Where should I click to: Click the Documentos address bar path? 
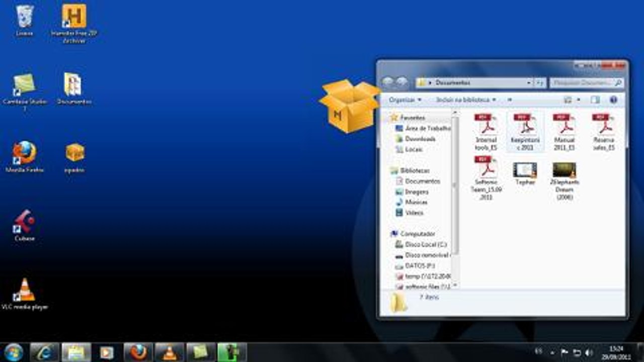pyautogui.click(x=453, y=82)
